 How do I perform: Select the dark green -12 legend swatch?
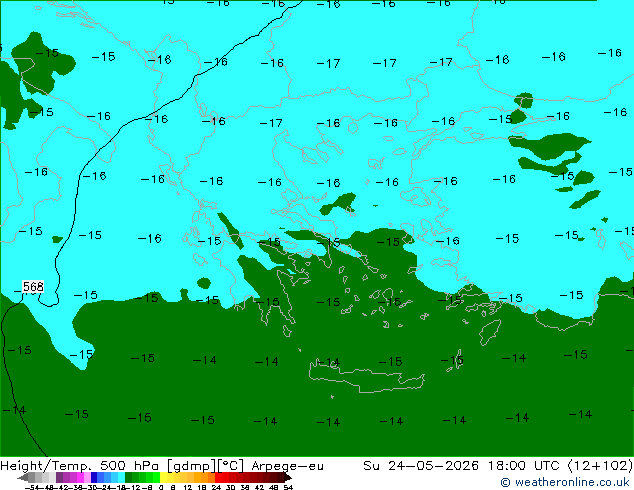(x=129, y=477)
